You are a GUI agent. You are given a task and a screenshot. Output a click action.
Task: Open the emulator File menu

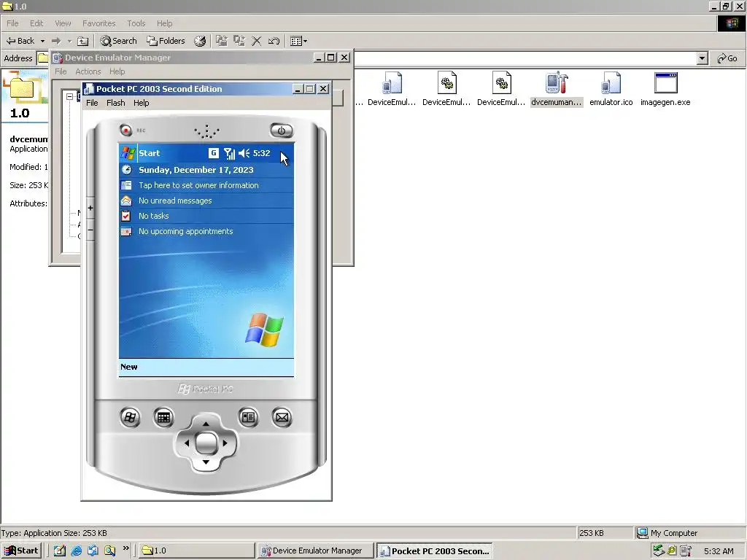tap(92, 103)
